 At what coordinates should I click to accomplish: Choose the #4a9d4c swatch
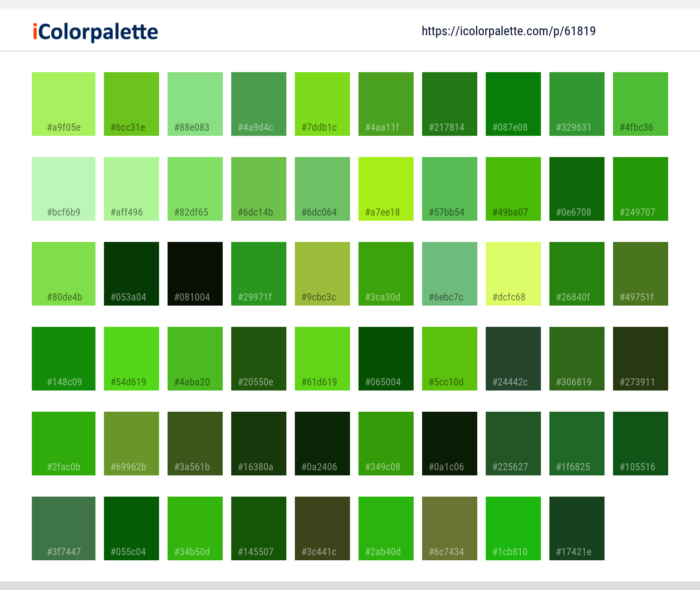click(x=259, y=104)
